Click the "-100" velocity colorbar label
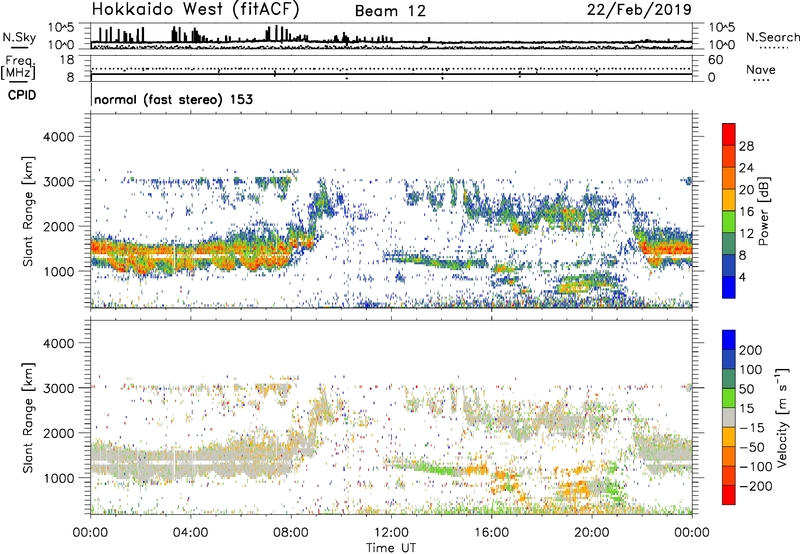The image size is (800, 554). pos(756,467)
